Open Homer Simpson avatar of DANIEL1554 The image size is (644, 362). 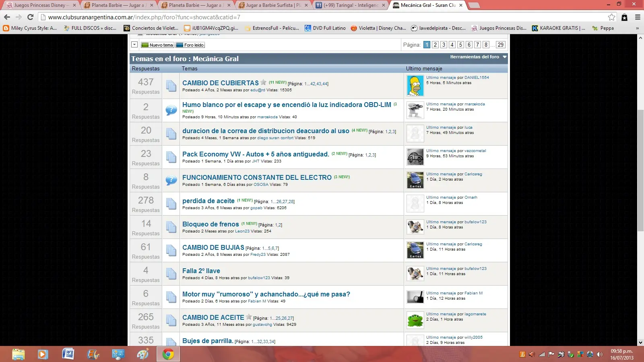point(415,86)
